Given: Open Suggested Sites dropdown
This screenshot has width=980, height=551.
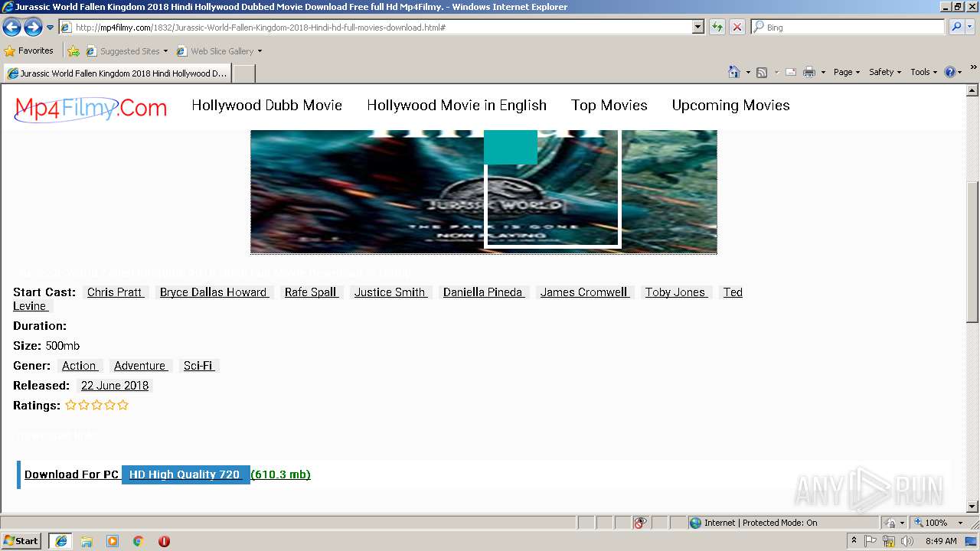Looking at the screenshot, I should point(127,51).
